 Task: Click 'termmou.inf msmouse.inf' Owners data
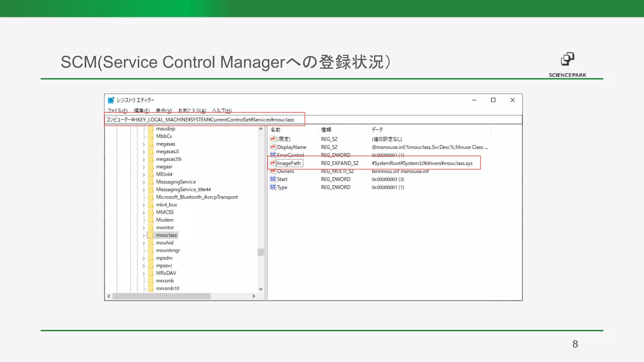click(400, 171)
